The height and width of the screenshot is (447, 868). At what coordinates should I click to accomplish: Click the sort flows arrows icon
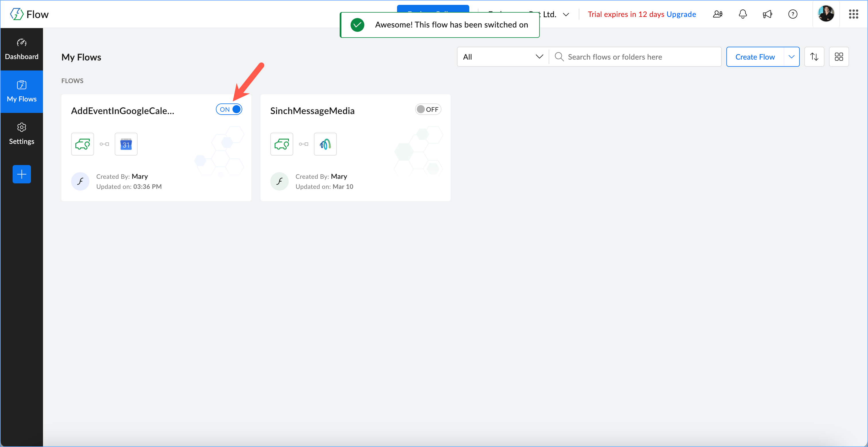point(814,56)
